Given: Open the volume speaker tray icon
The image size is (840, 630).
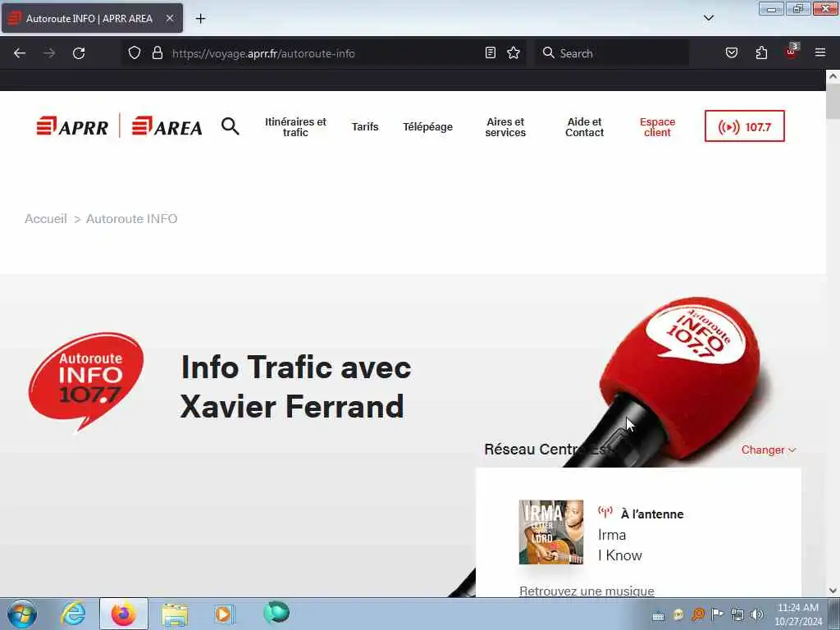Looking at the screenshot, I should [757, 615].
